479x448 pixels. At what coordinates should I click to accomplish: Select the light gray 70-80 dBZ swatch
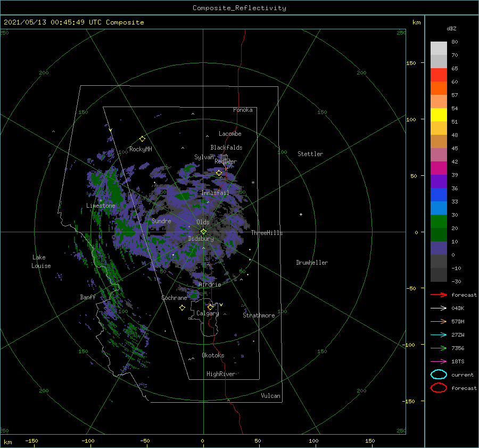[x=439, y=48]
